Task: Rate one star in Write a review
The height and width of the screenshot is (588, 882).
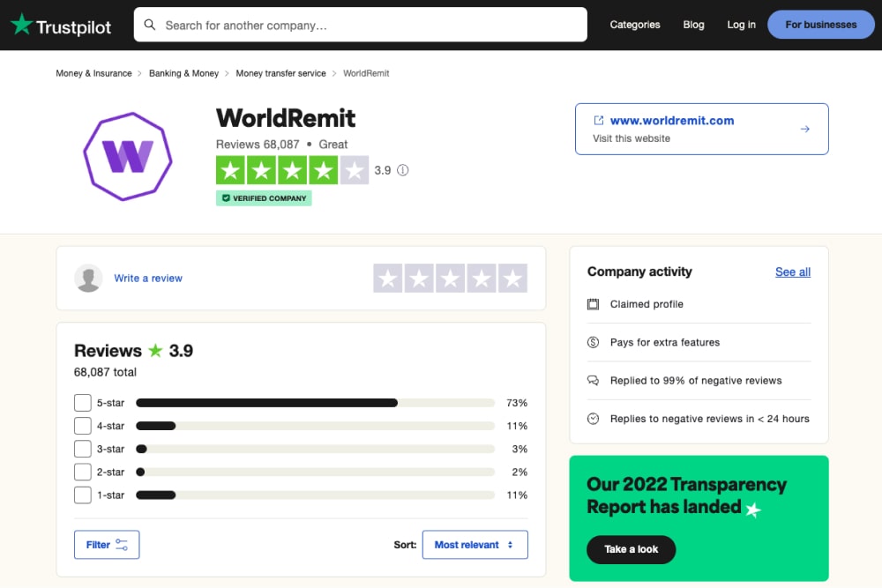Action: [x=387, y=279]
